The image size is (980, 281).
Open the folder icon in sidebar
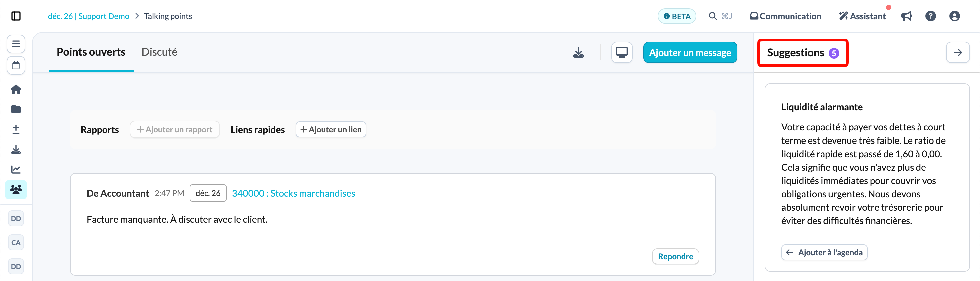[x=16, y=110]
